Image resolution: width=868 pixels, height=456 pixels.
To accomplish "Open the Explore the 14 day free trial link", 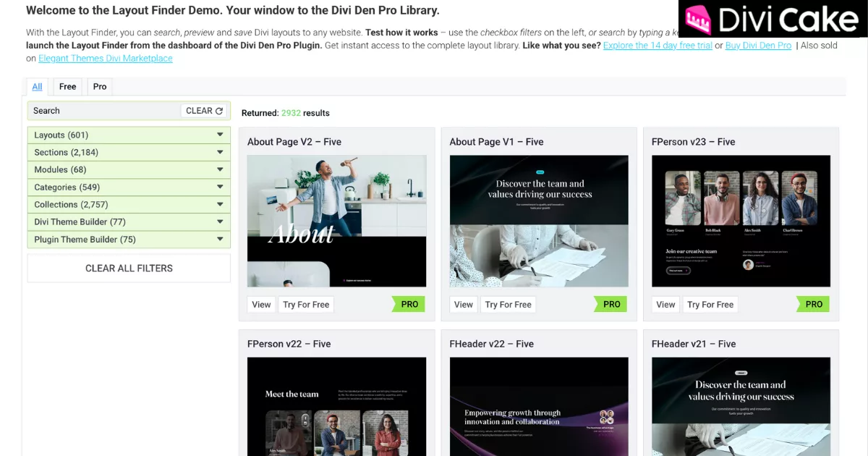I will coord(658,45).
